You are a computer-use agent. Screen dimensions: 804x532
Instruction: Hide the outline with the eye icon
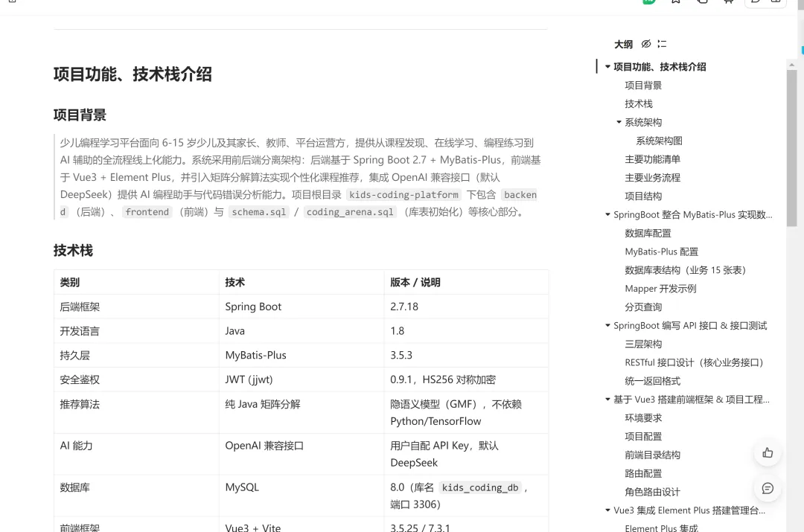coord(646,44)
